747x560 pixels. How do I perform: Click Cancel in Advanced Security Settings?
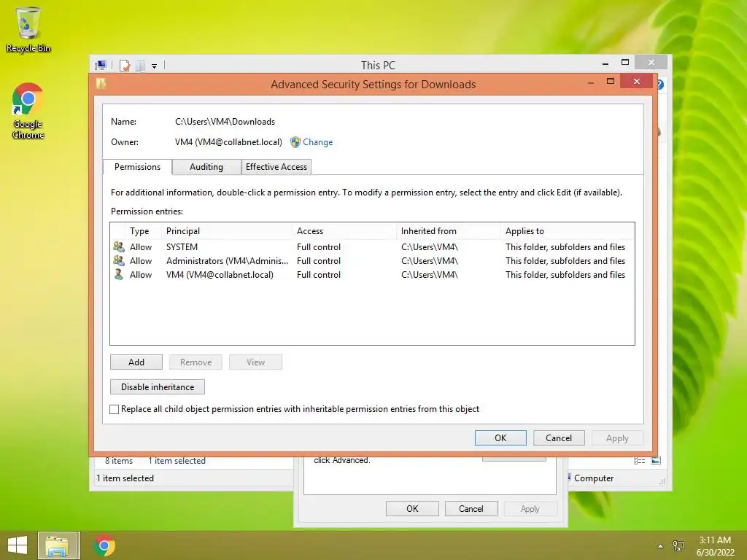[558, 437]
